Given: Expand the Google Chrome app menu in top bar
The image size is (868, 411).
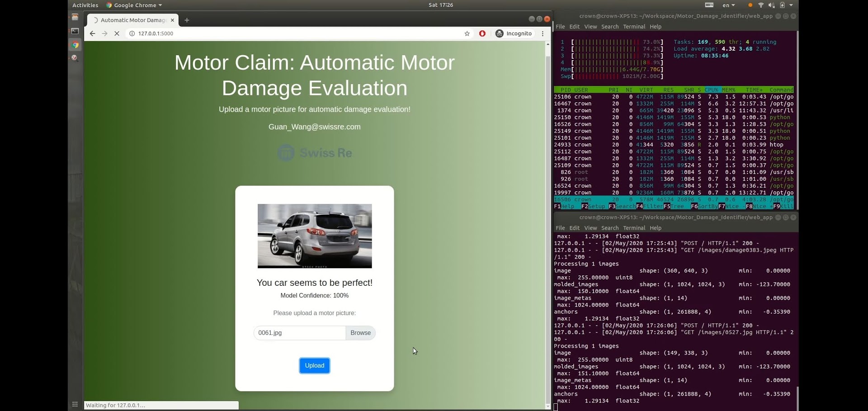Looking at the screenshot, I should [x=134, y=5].
